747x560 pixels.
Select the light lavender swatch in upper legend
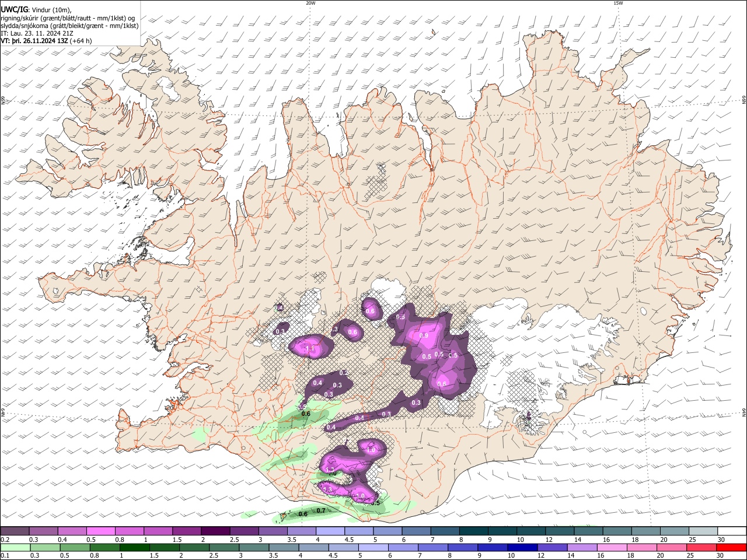tap(329, 531)
